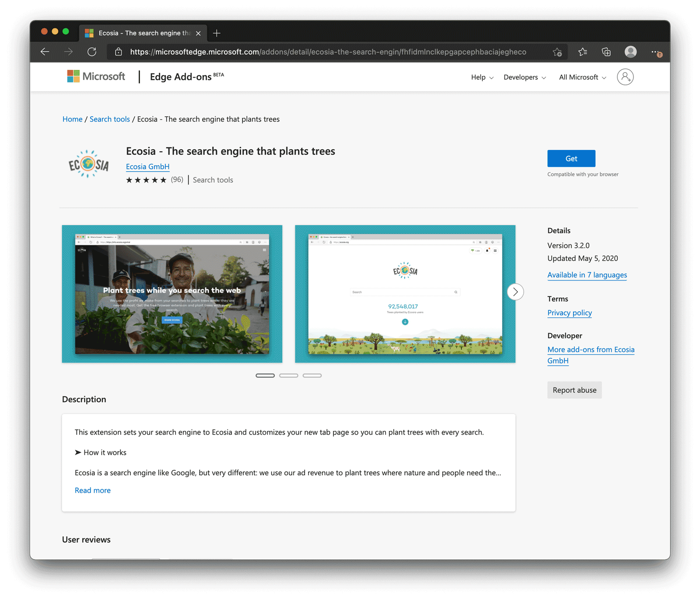Open More add-ons from Ecosia GmbH
The width and height of the screenshot is (700, 599).
[x=591, y=355]
